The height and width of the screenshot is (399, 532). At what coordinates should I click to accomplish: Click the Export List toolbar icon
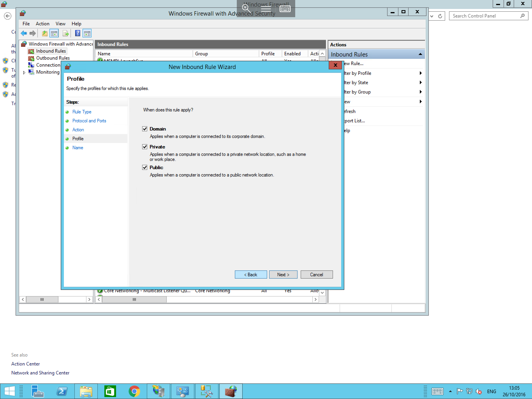[x=65, y=33]
